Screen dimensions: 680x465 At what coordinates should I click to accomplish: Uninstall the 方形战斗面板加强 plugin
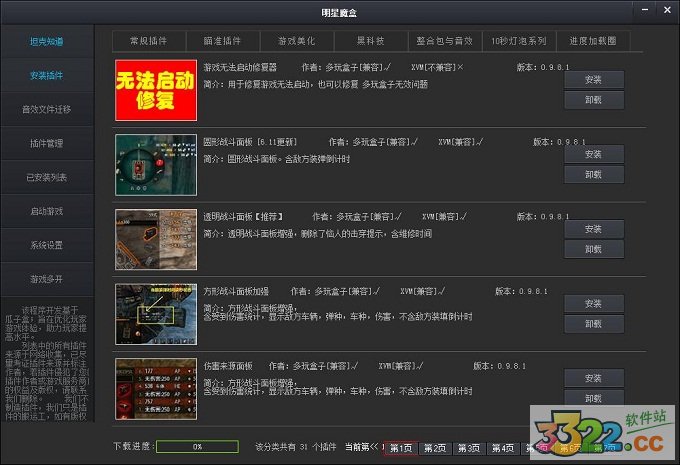pyautogui.click(x=594, y=324)
